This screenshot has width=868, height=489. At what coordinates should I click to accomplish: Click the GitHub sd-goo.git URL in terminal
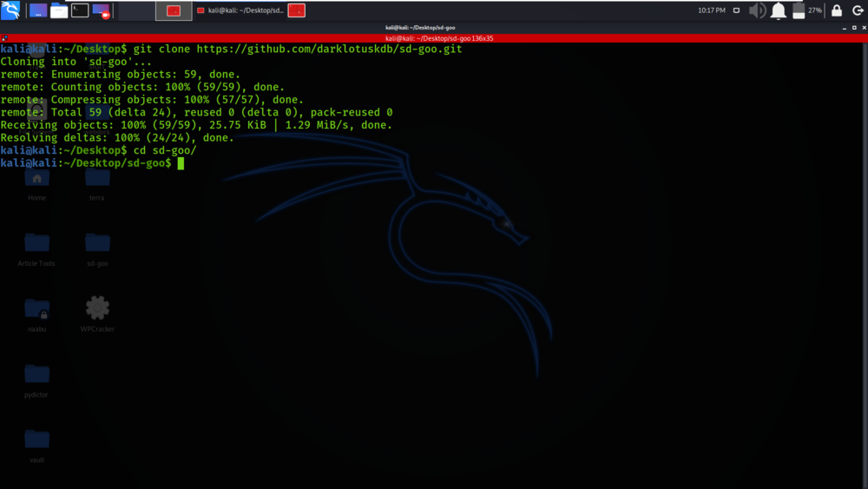(329, 49)
